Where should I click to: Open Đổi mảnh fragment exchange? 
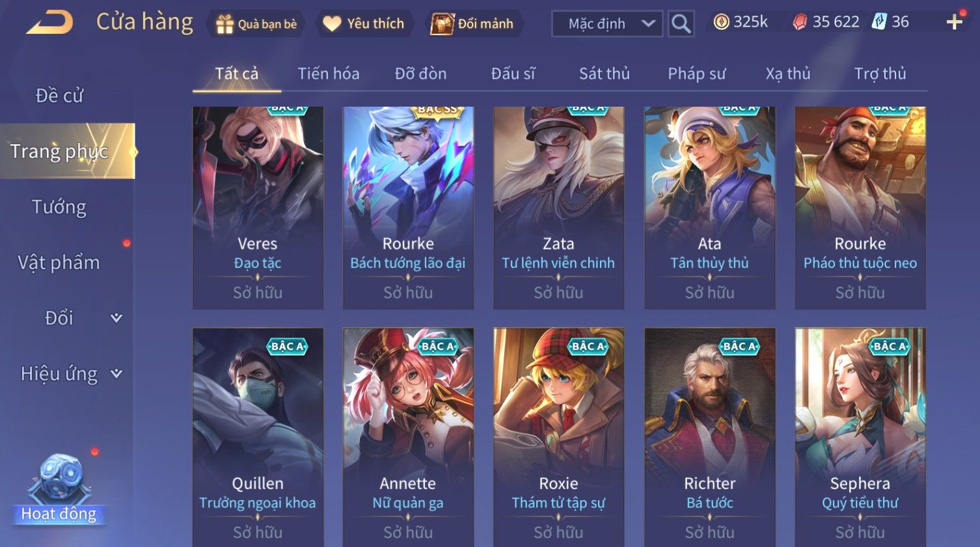point(474,24)
